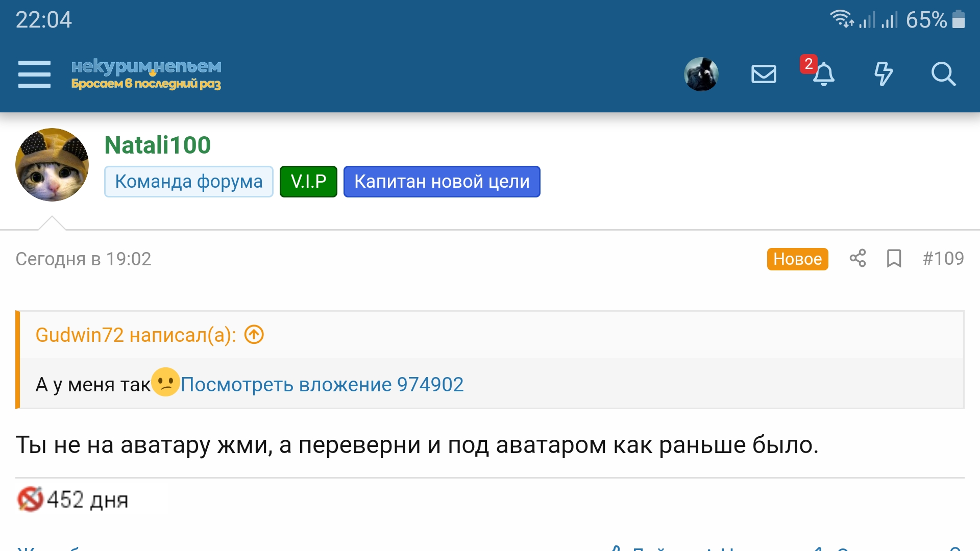
Task: Open user account avatar in header
Action: [701, 74]
